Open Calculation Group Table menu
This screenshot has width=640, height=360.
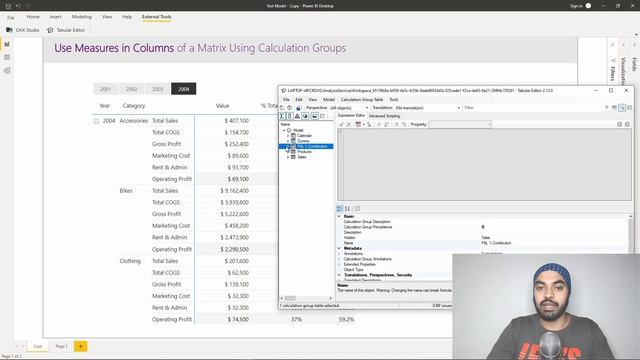click(362, 100)
